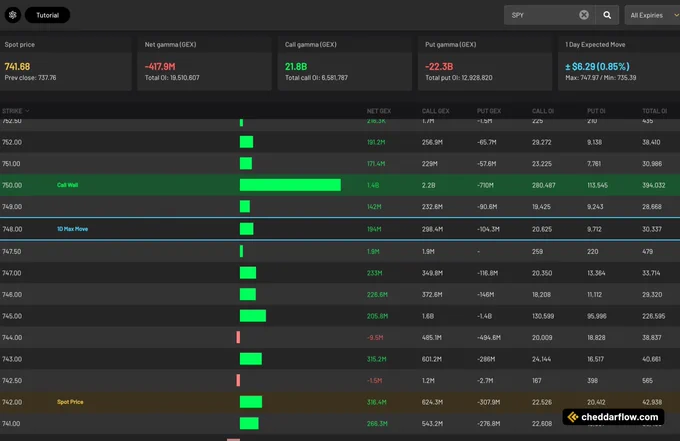Select strike 745.00 cell
Image resolution: width=680 pixels, height=441 pixels.
click(12, 316)
